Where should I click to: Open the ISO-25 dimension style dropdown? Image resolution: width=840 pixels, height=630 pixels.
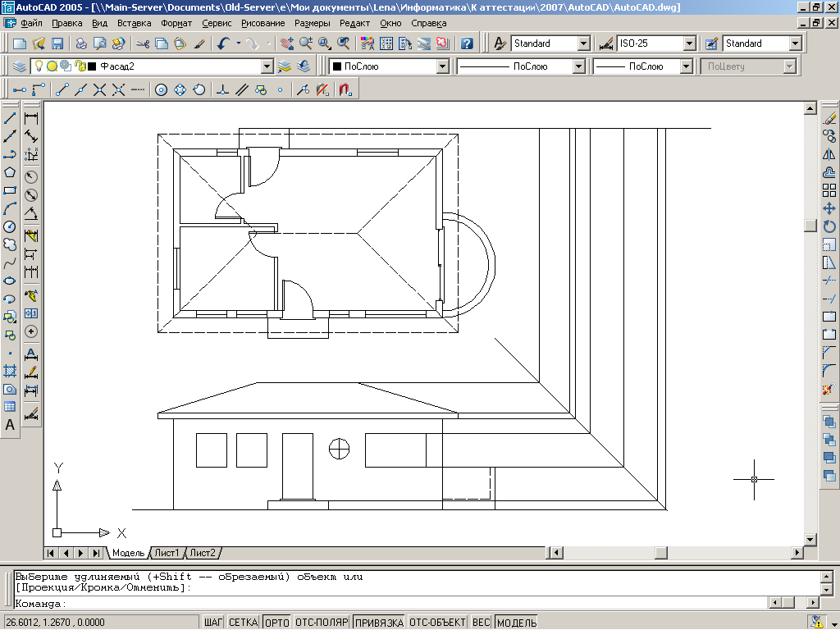690,43
